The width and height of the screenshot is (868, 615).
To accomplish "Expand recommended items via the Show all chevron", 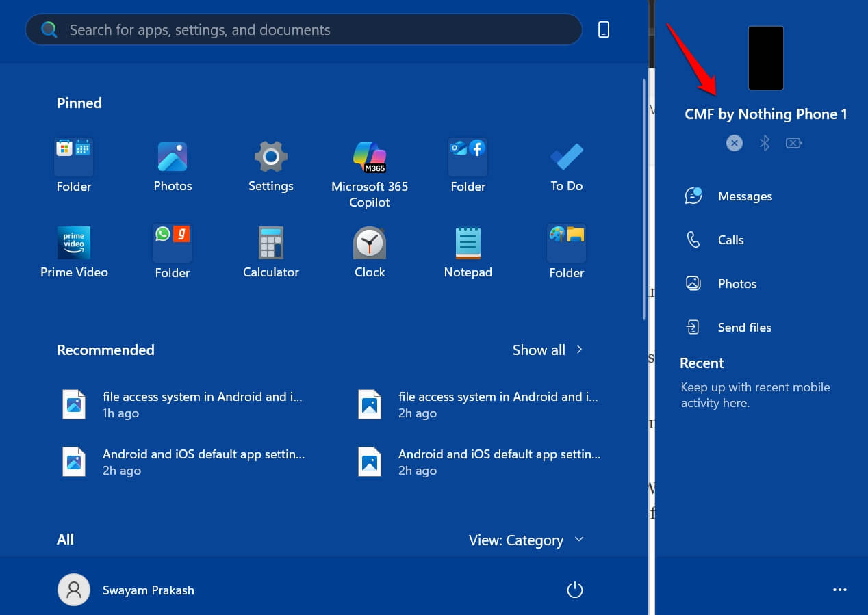I will coord(578,350).
